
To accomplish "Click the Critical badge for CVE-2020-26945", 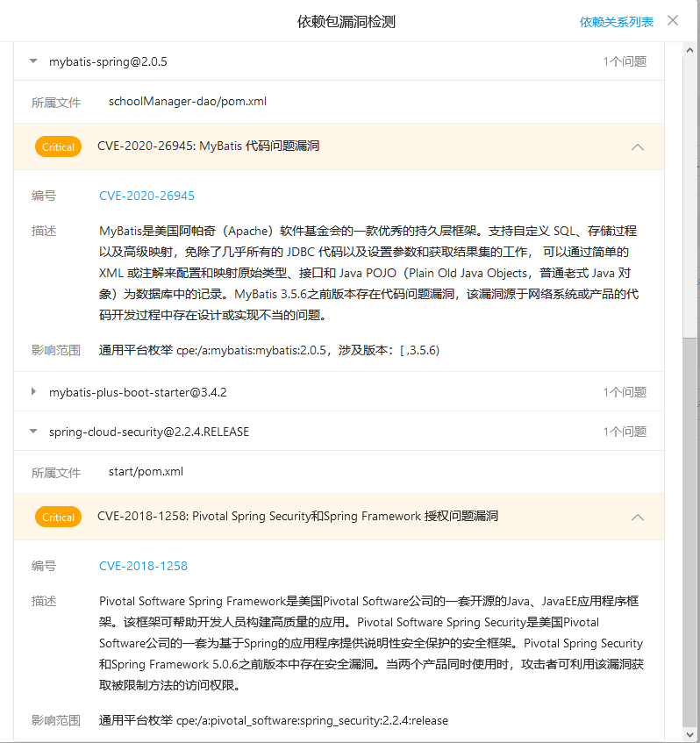I will (x=58, y=146).
